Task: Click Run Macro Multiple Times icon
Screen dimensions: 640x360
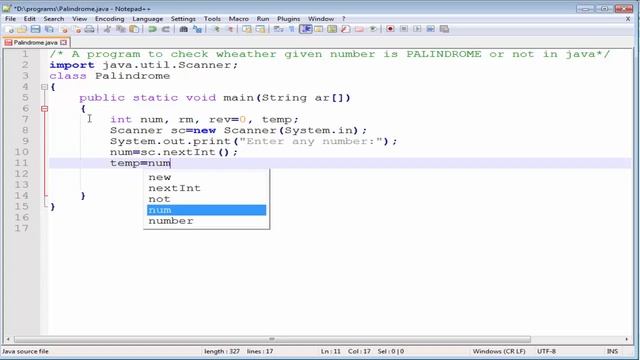Action: coord(431,29)
